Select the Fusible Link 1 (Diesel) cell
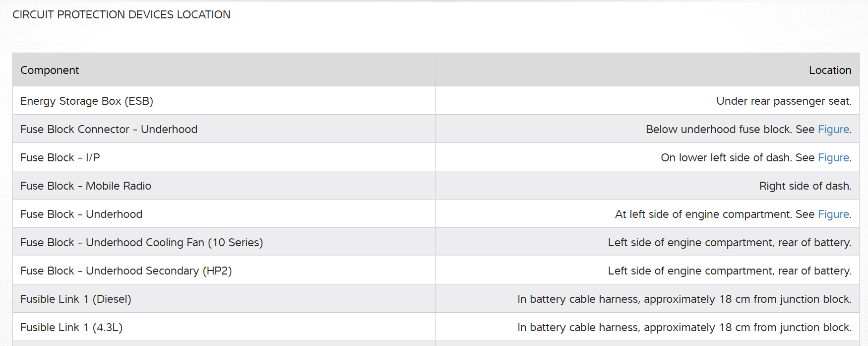868x346 pixels. point(76,299)
